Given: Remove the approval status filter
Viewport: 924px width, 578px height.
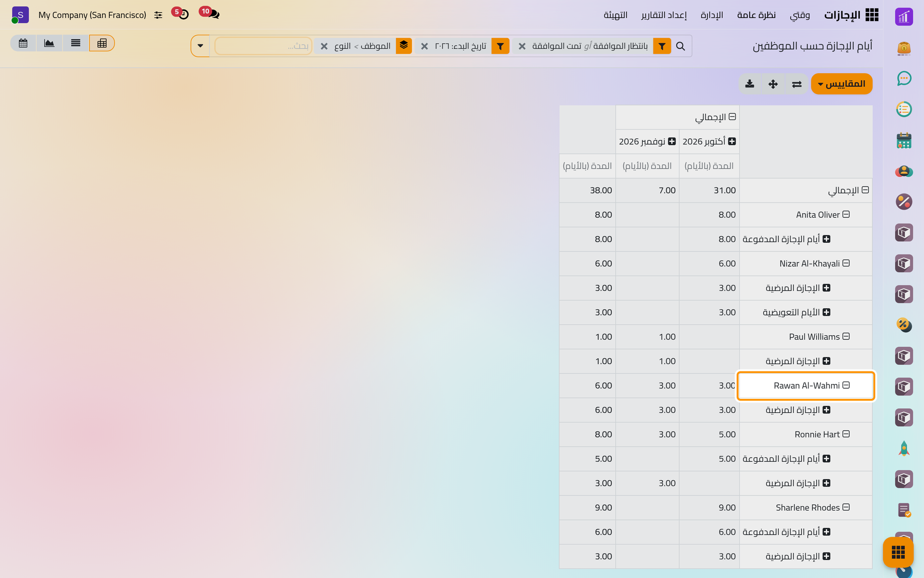Looking at the screenshot, I should (522, 46).
